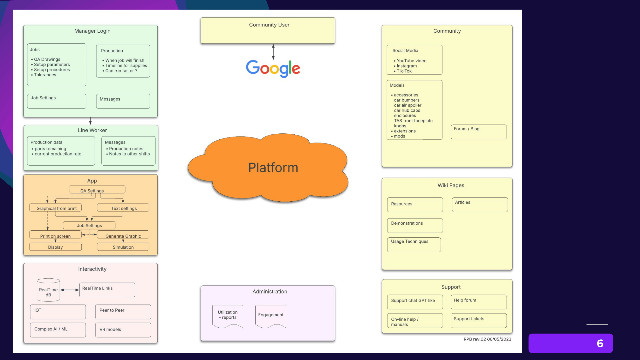Click the App heading in orange panel
This screenshot has width=640, height=360.
(92, 181)
